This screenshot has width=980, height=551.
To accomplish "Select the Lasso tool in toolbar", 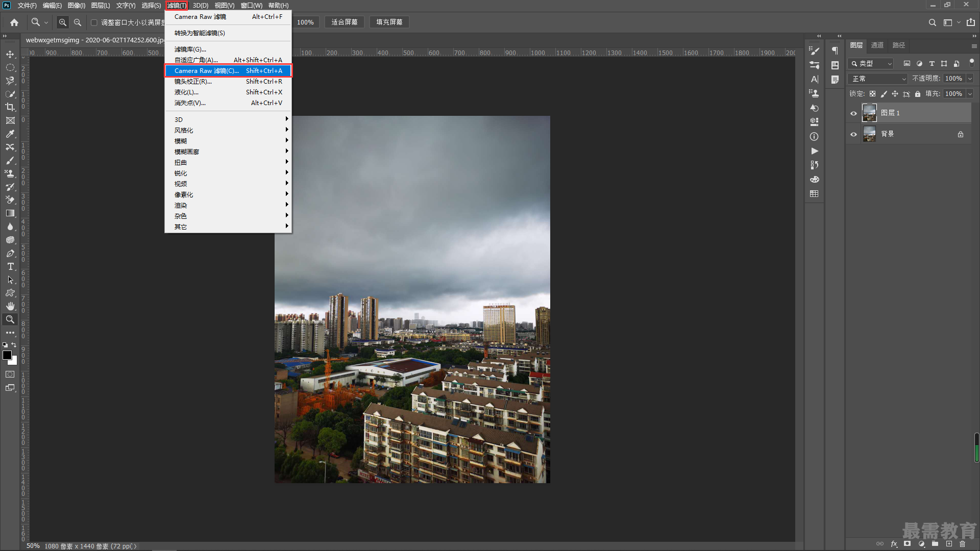I will click(x=10, y=81).
